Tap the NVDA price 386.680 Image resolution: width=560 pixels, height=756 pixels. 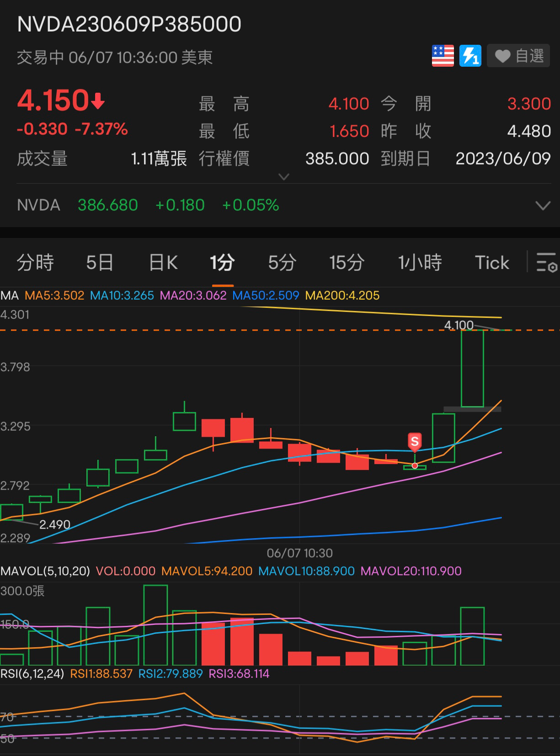(x=108, y=205)
